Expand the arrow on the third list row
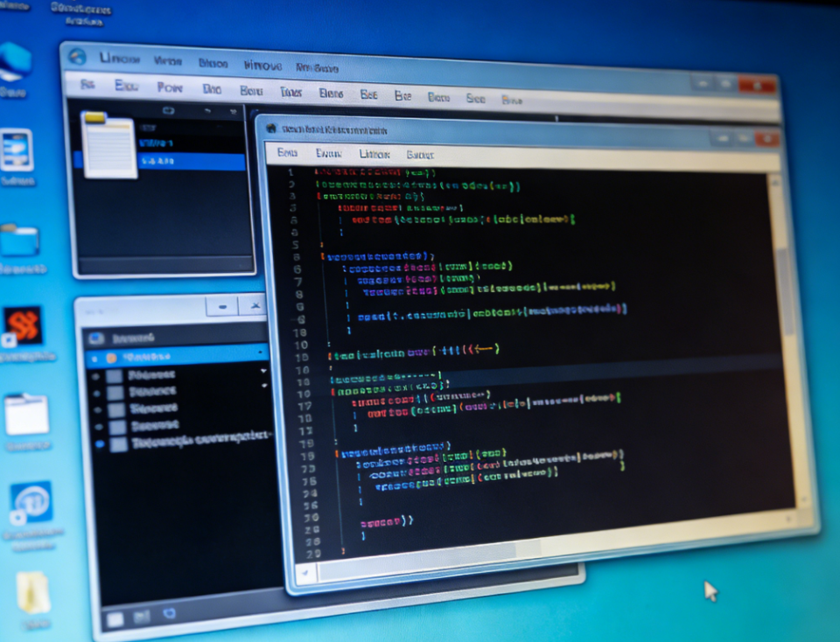This screenshot has width=840, height=642. click(263, 385)
